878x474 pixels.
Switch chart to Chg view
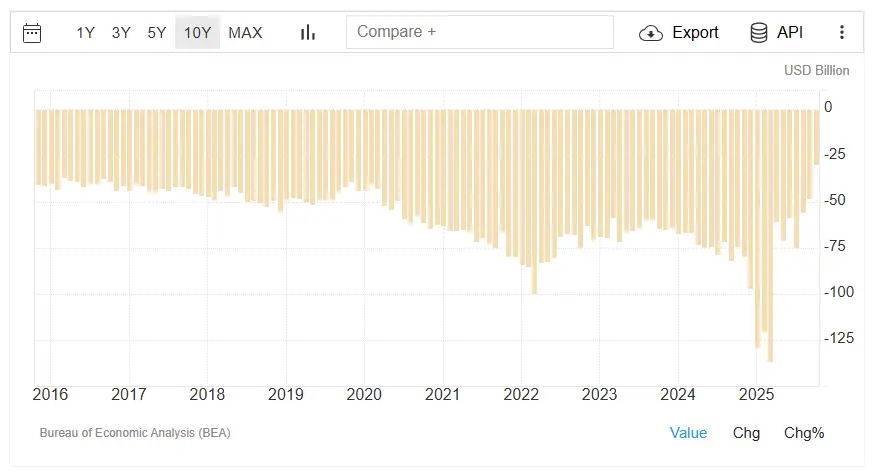[x=746, y=433]
